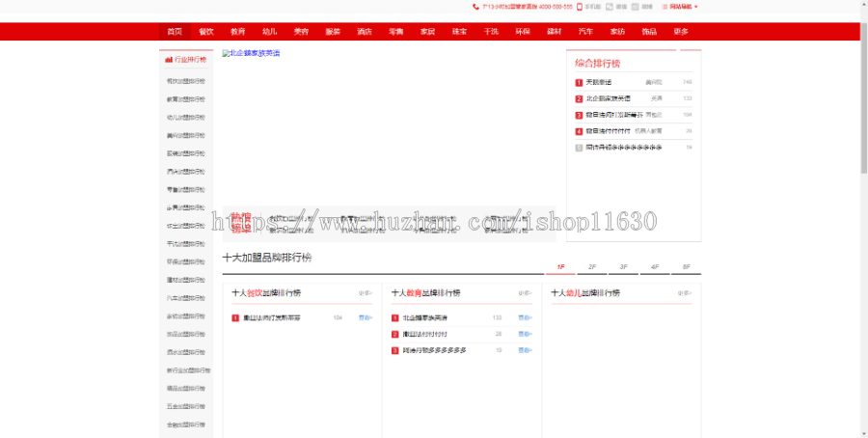This screenshot has width=868, height=438.
Task: Open 餐饮加盟排行榜 in the left sidebar
Action: [186, 81]
